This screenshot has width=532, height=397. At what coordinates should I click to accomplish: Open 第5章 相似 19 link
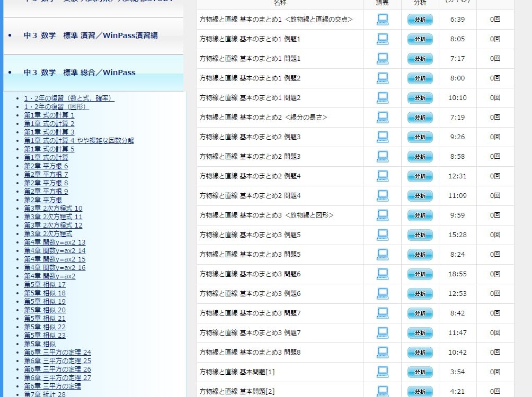(45, 302)
